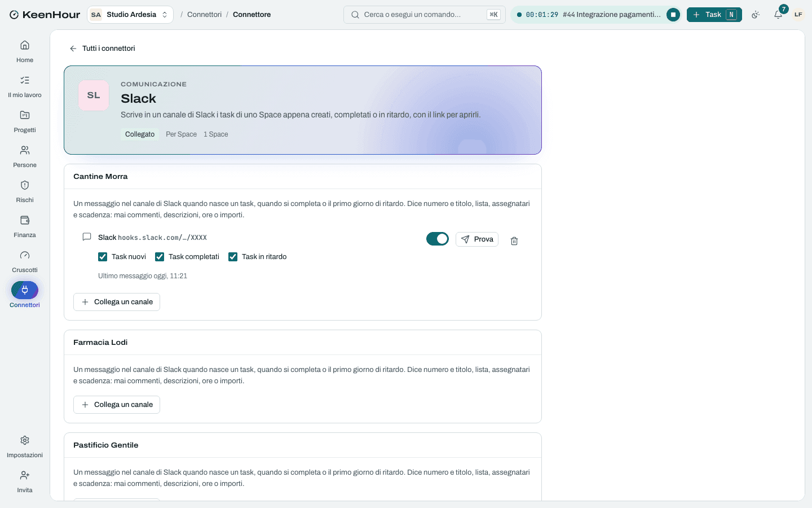Click the SL Slack connector badge

point(94,95)
